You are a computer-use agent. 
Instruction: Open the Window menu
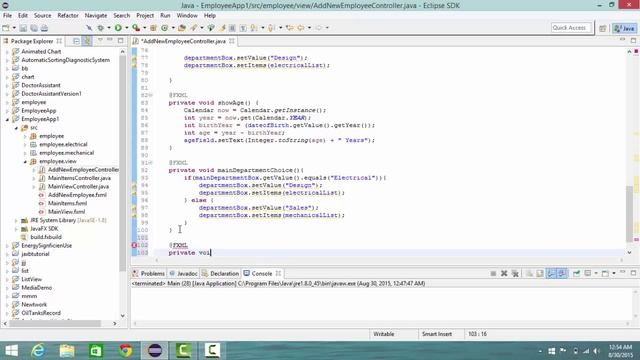[x=187, y=16]
